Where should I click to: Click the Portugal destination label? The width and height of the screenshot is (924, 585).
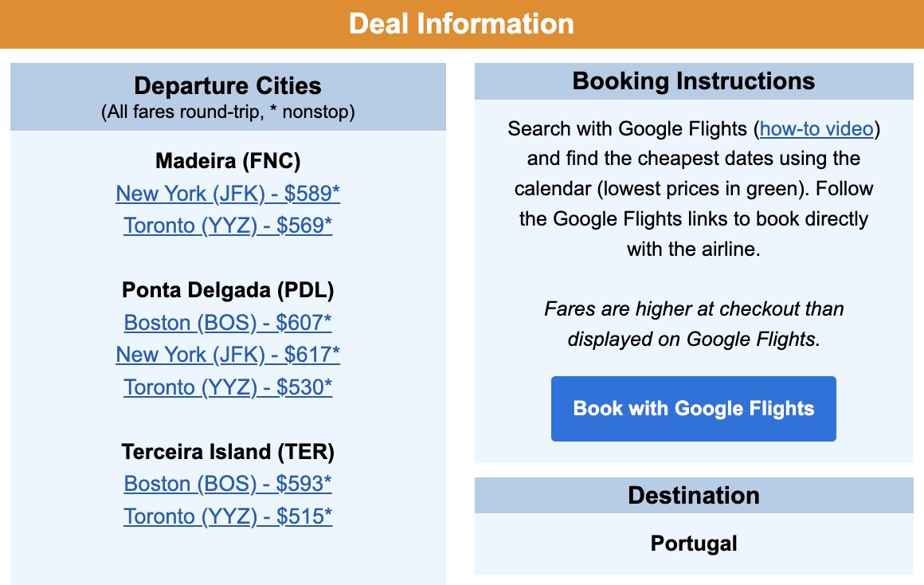coord(693,544)
